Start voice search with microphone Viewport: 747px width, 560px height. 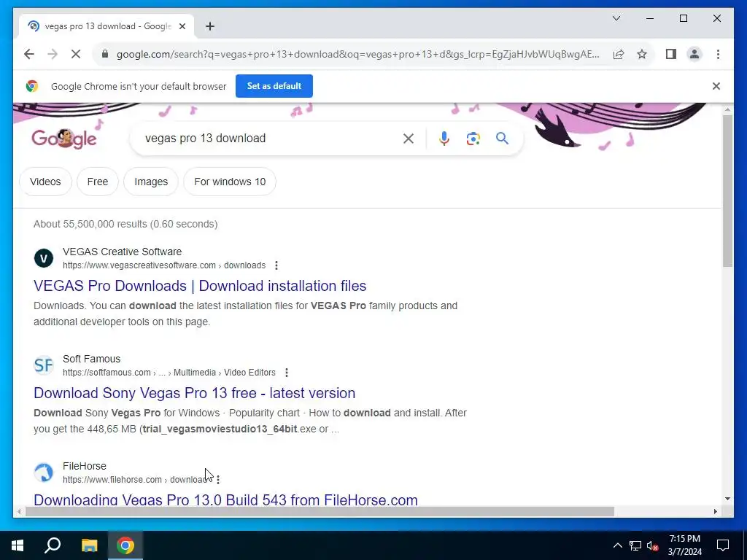click(444, 139)
